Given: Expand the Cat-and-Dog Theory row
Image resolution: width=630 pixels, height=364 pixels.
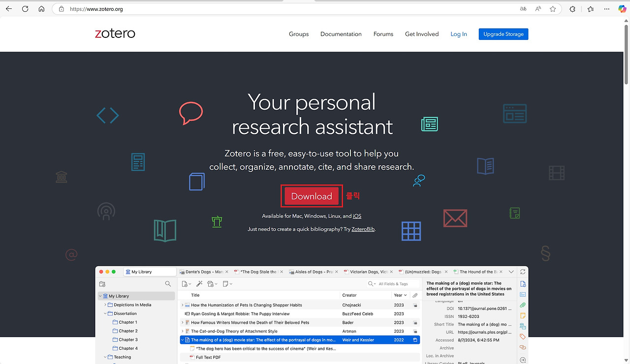Looking at the screenshot, I should (183, 331).
